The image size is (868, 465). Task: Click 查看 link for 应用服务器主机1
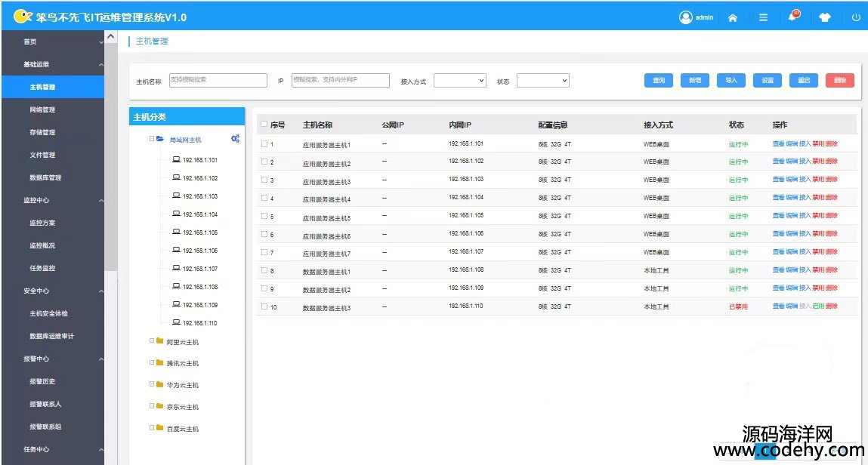[778, 143]
